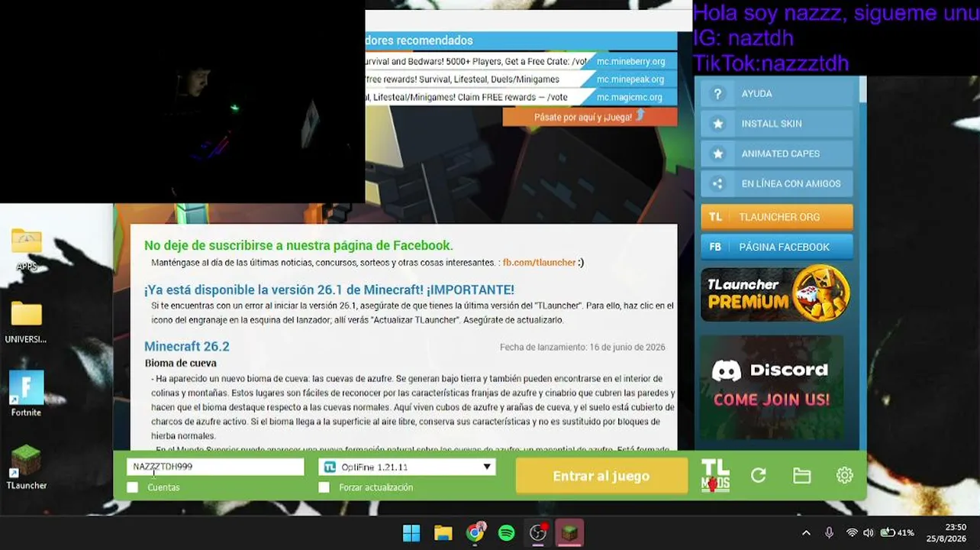Screen dimensions: 980x550
Task: Open the Windows Start menu
Action: (411, 532)
